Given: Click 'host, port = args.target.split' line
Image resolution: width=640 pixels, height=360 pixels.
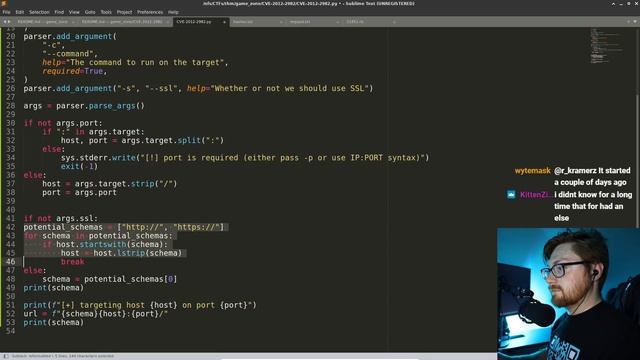Looking at the screenshot, I should (142, 140).
